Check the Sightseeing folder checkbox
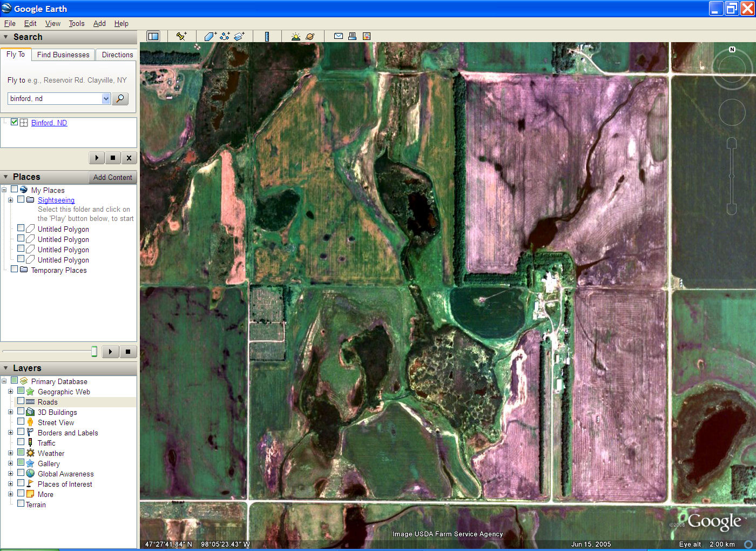 point(21,199)
